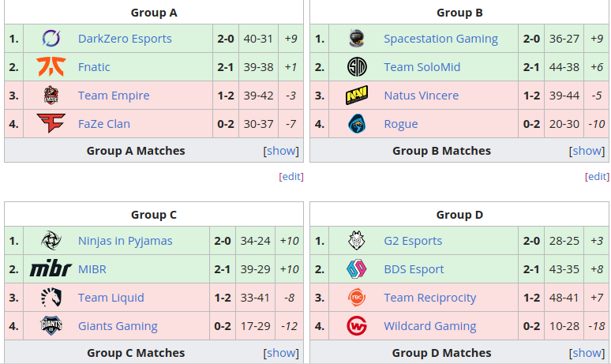This screenshot has height=364, width=611.
Task: Click the G2 Esports logo icon
Action: tap(356, 241)
